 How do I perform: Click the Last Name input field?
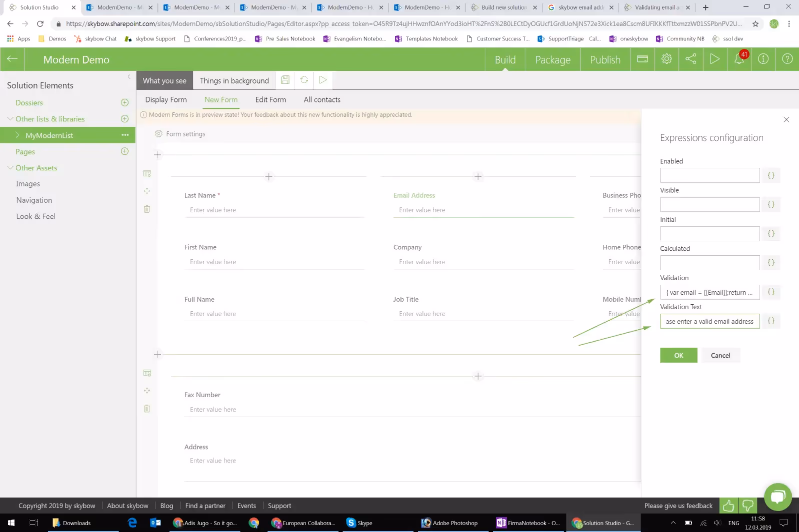click(x=274, y=210)
